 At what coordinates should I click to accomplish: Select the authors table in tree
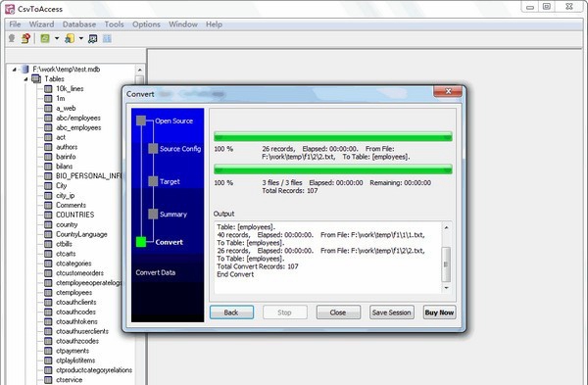(67, 147)
